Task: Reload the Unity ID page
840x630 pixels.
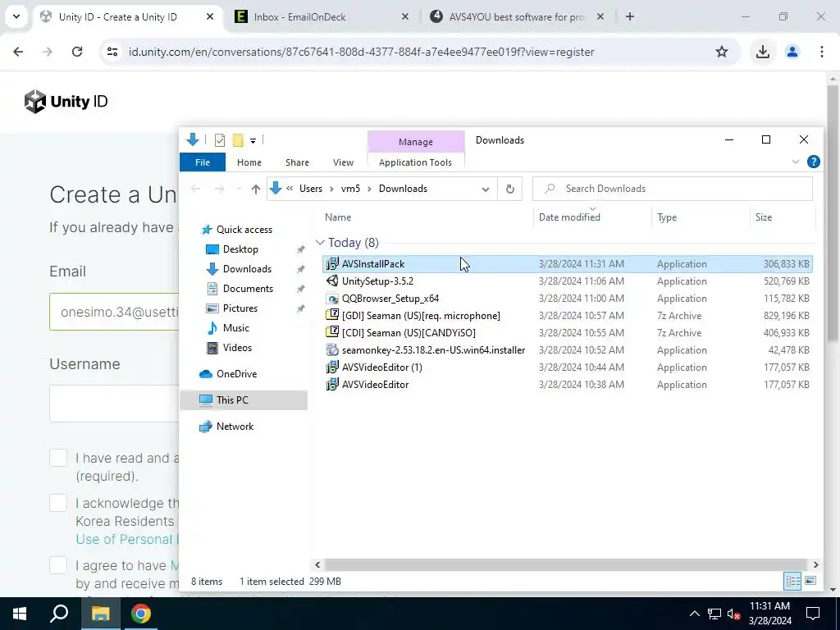Action: pyautogui.click(x=77, y=52)
